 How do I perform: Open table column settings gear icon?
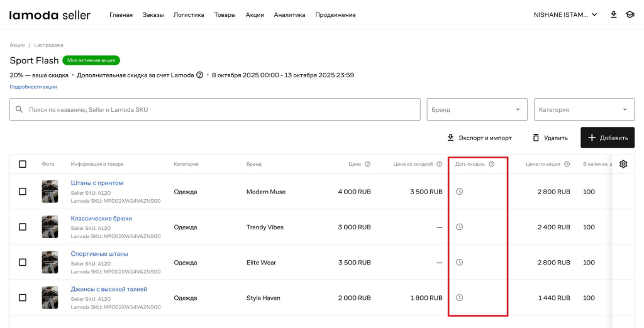pyautogui.click(x=623, y=164)
